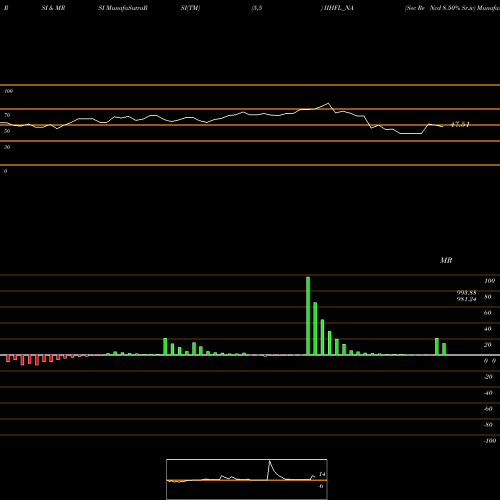
Task: Click the RSI axis label 50
Action: point(7,131)
